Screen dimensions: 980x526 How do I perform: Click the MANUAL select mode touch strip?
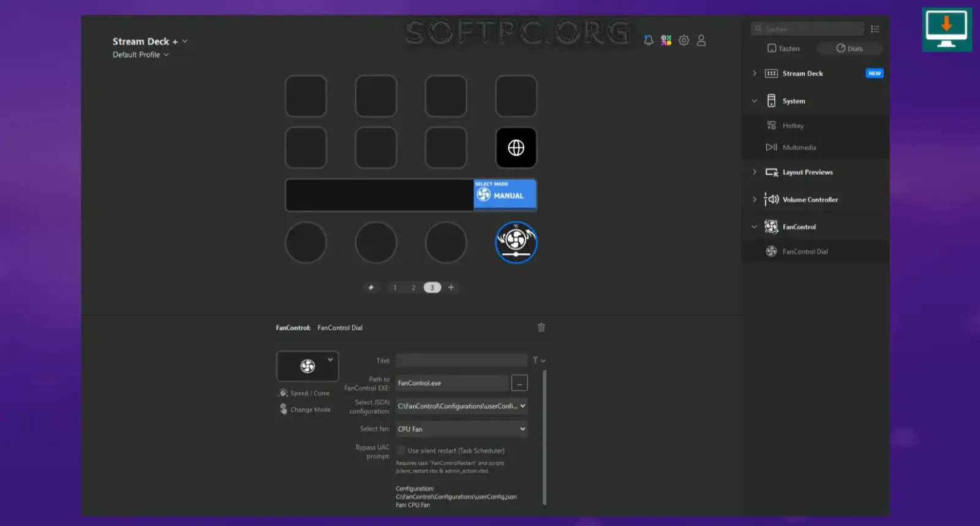505,194
